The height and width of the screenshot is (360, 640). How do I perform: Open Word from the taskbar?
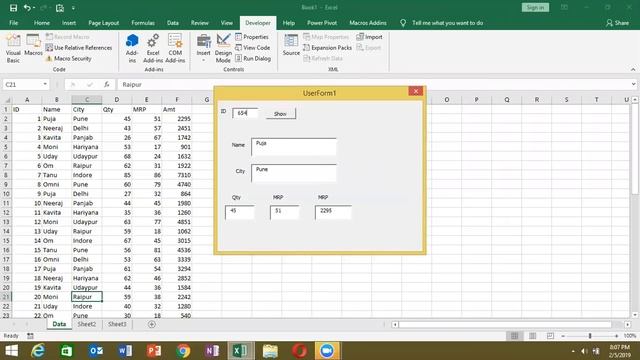[125, 351]
